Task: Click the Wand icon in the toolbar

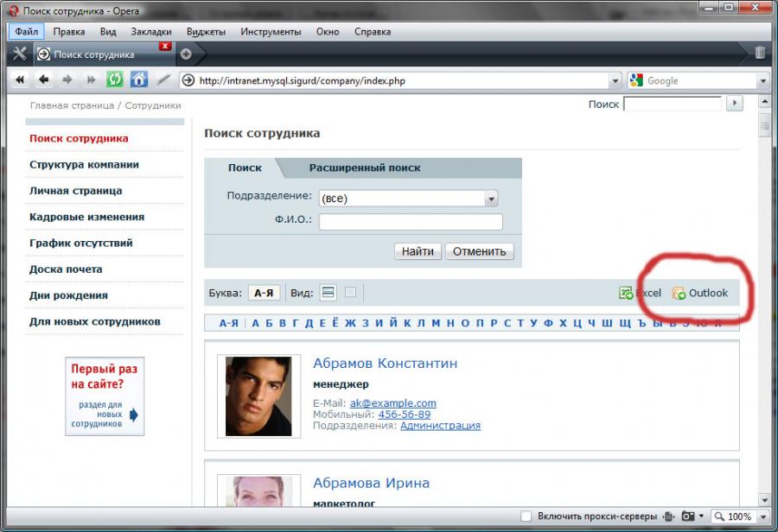Action: tap(163, 79)
